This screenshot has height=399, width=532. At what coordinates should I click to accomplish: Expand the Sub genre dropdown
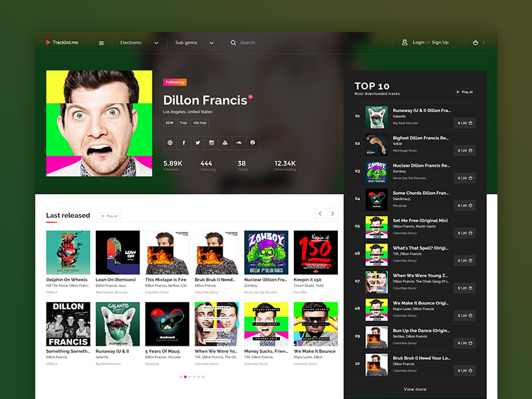click(194, 43)
